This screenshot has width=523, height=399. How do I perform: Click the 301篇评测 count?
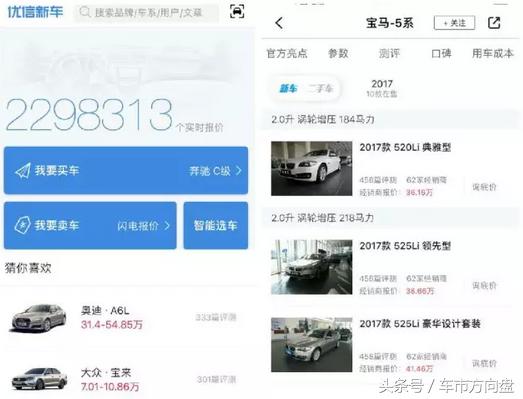[216, 379]
